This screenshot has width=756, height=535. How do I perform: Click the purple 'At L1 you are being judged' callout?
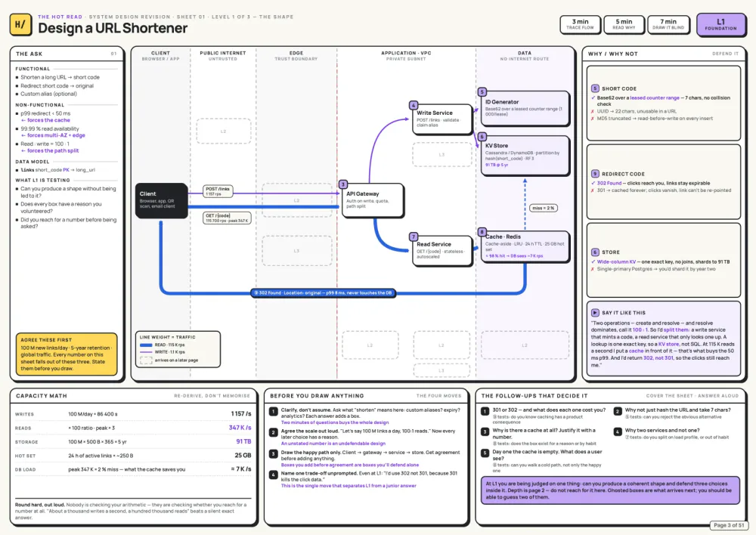pyautogui.click(x=610, y=490)
